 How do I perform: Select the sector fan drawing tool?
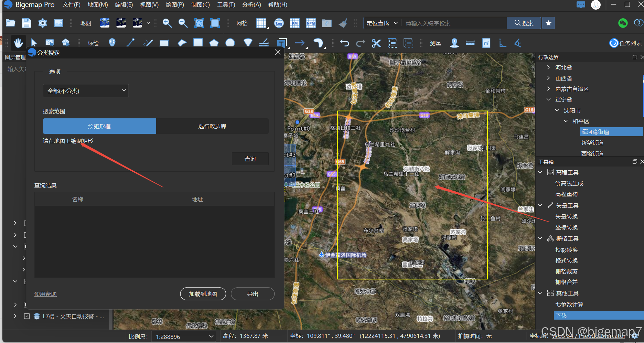click(x=248, y=43)
